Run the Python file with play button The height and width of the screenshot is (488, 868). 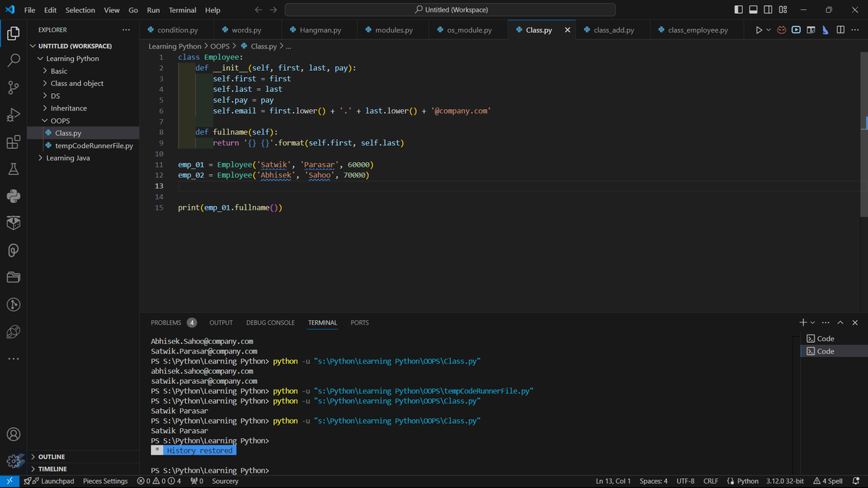click(x=759, y=30)
